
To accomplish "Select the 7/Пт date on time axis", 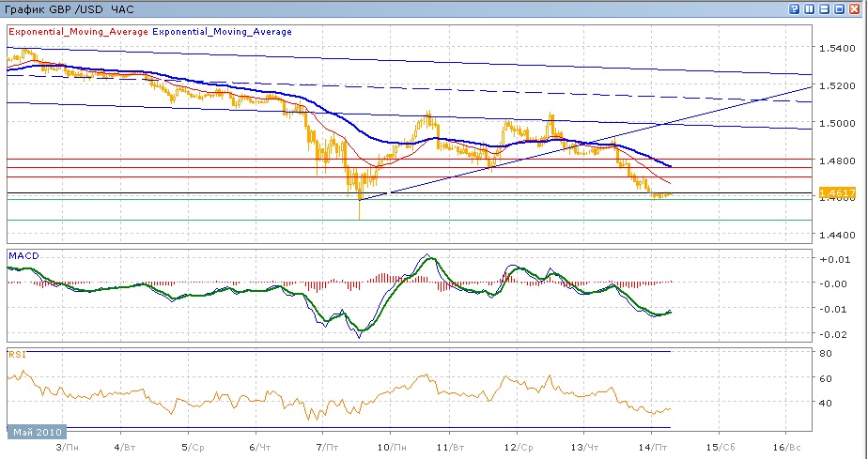I will click(x=328, y=448).
